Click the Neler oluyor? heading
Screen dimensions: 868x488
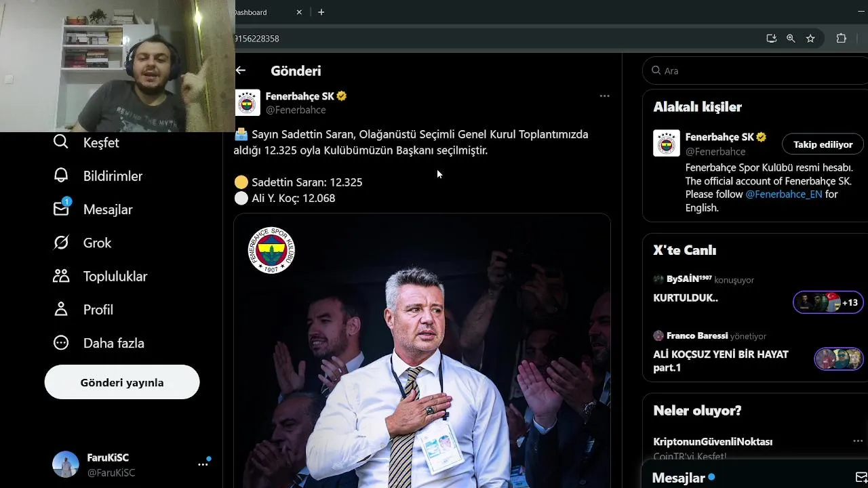[x=697, y=411]
